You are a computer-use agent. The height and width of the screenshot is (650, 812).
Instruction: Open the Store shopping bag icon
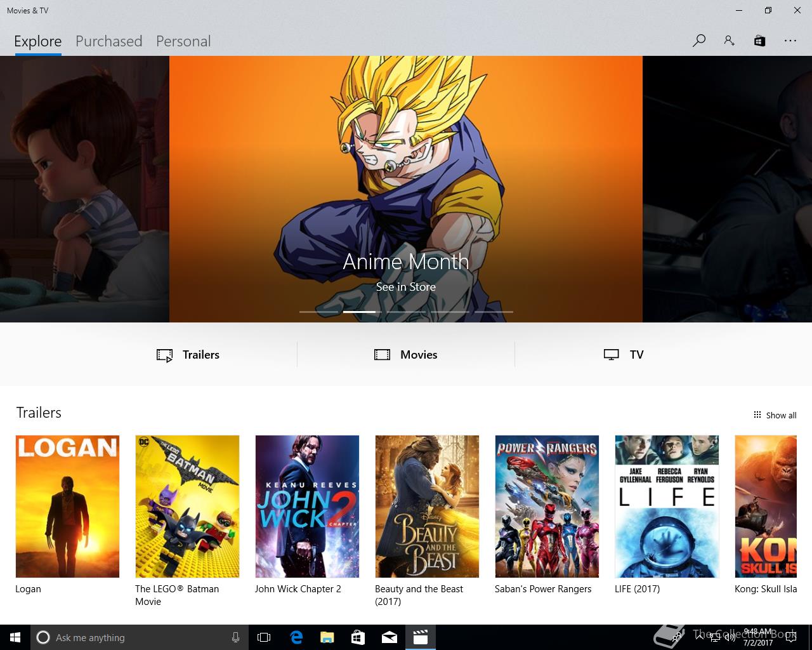[x=759, y=41]
